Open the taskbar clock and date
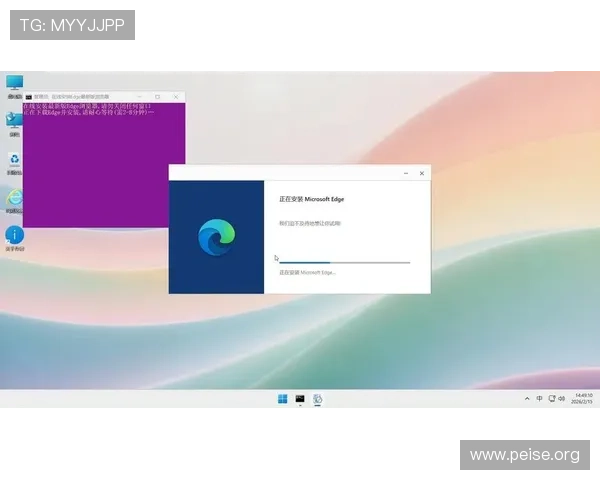The width and height of the screenshot is (600, 480). tap(583, 399)
